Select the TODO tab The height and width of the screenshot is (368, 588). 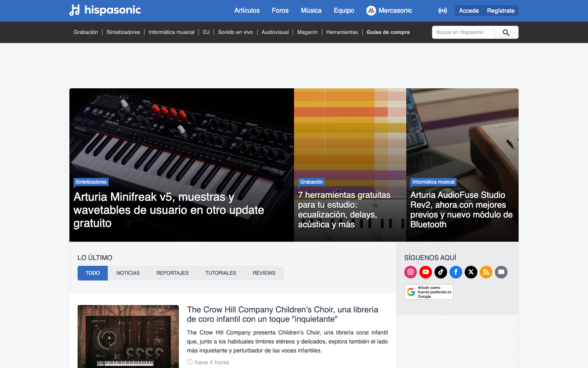click(93, 273)
